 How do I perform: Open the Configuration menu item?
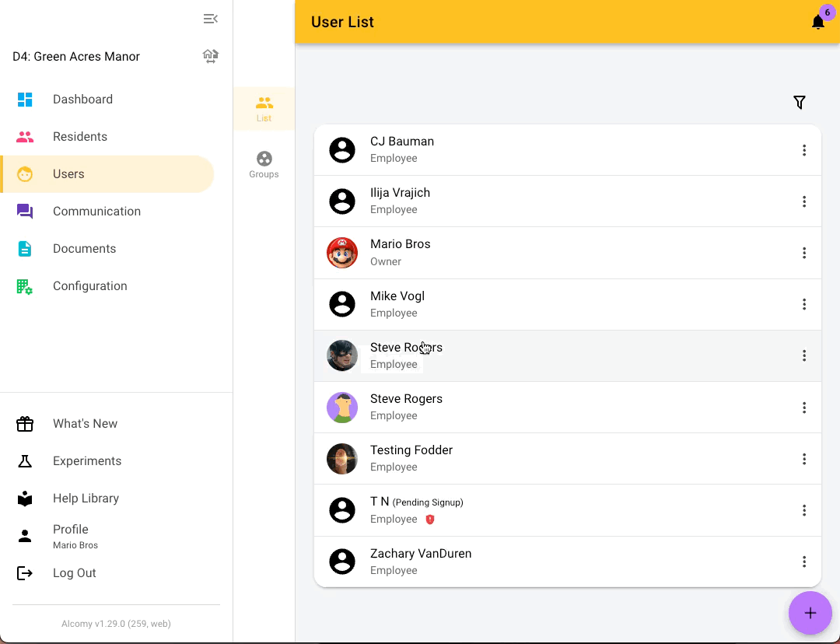(108, 286)
